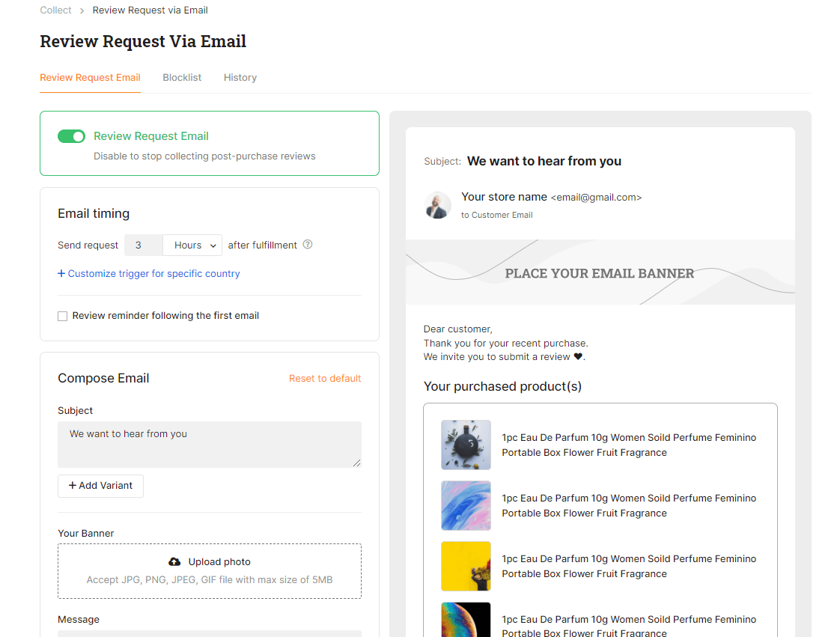Image resolution: width=840 pixels, height=637 pixels.
Task: Disable the Review Request Email toggle
Action: pos(71,136)
